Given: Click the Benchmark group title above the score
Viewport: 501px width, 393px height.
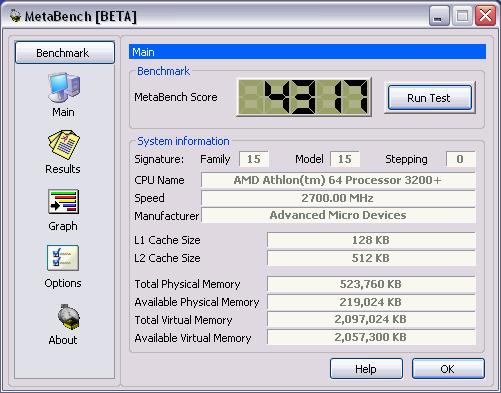Looking at the screenshot, I should [163, 71].
